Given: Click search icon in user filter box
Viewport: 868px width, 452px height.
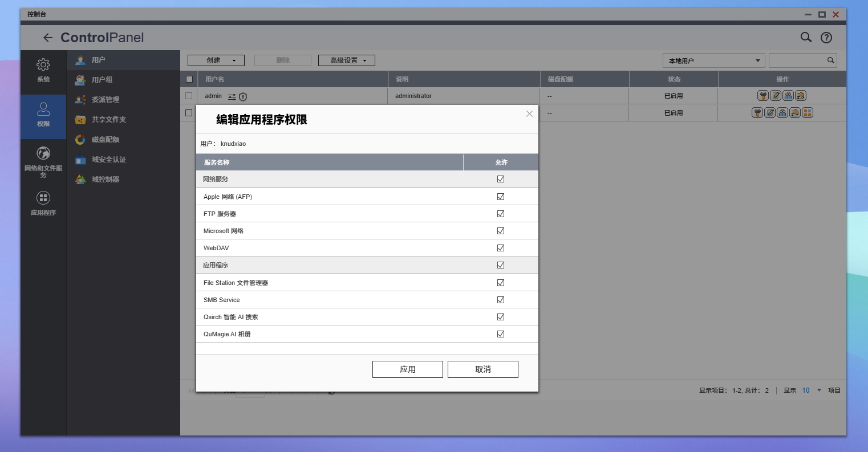Looking at the screenshot, I should pos(831,60).
